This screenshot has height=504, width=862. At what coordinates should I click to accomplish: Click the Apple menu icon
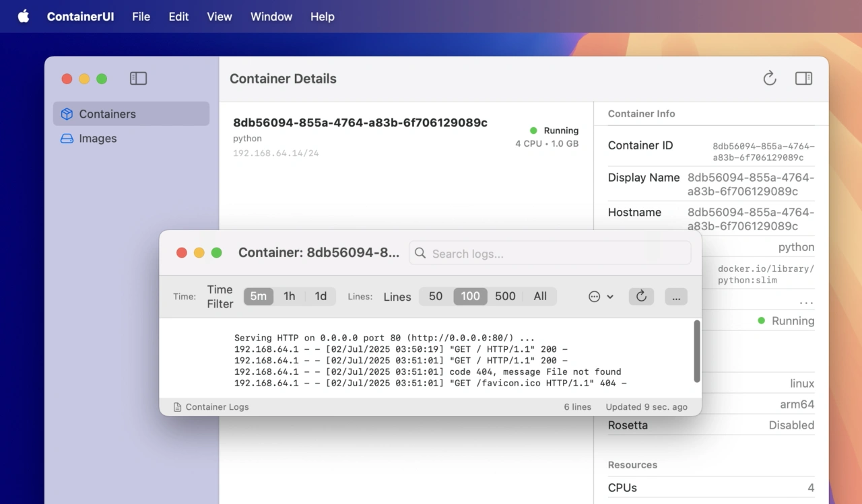[x=24, y=16]
